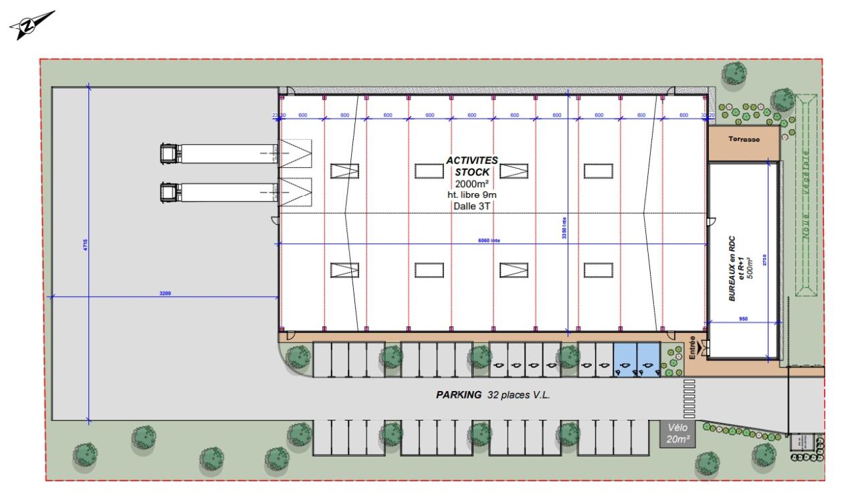The image size is (856, 504).
Task: Click the Entrée door arrow symbol
Action: [x=702, y=347]
